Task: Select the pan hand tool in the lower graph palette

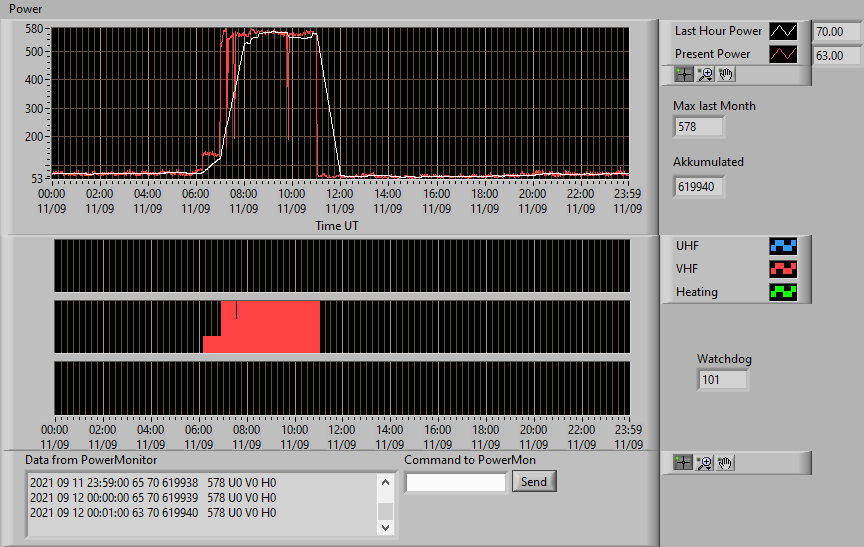Action: click(x=725, y=463)
